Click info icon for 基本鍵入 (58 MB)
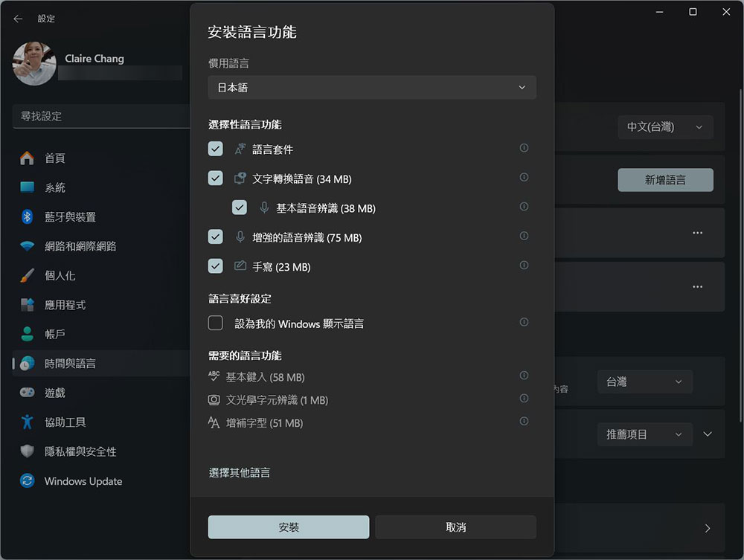 pyautogui.click(x=524, y=376)
